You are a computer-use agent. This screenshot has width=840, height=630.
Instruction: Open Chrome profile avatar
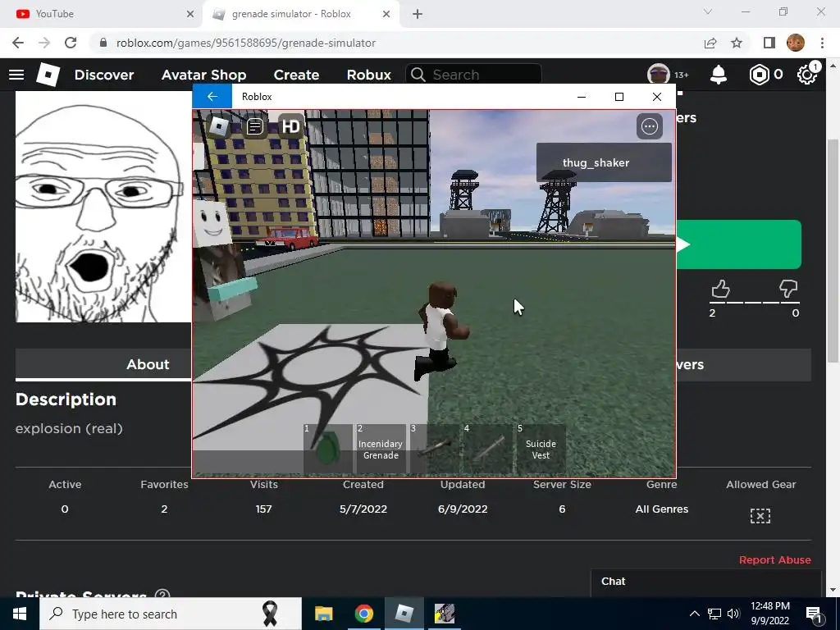[796, 43]
